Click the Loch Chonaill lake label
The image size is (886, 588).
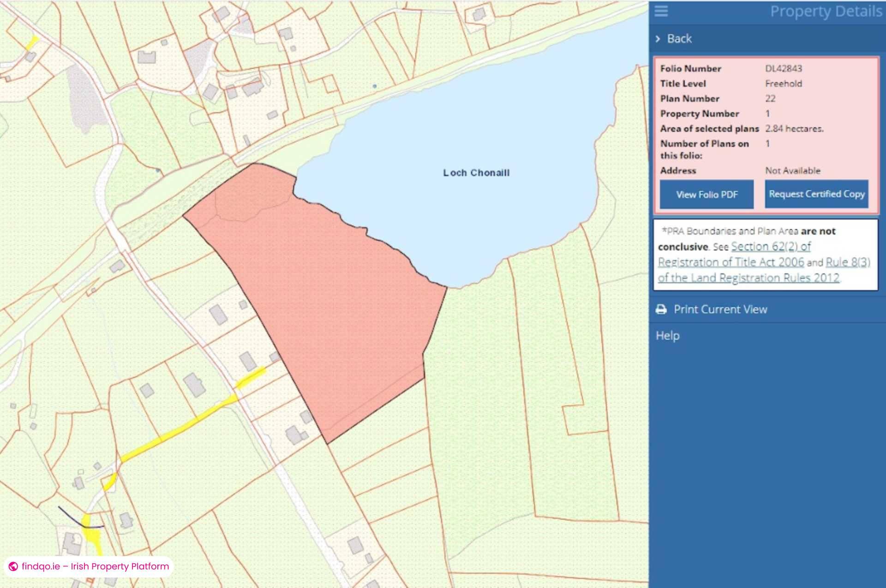pos(477,172)
